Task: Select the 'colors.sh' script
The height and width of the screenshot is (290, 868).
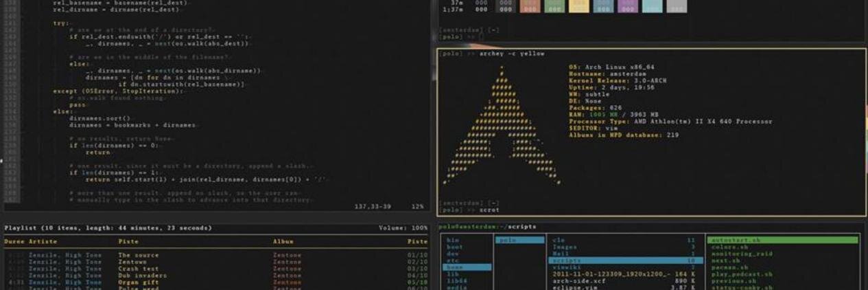Action: [729, 247]
